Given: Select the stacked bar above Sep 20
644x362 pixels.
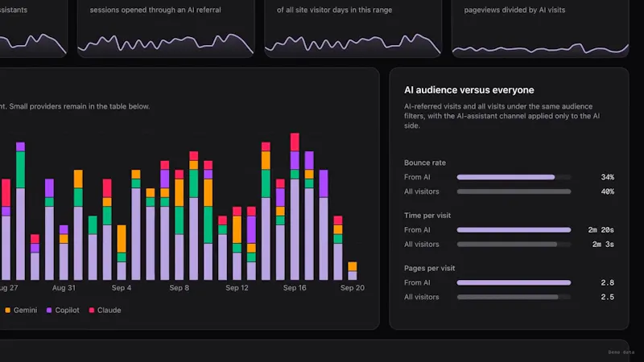Looking at the screenshot, I should point(353,271).
